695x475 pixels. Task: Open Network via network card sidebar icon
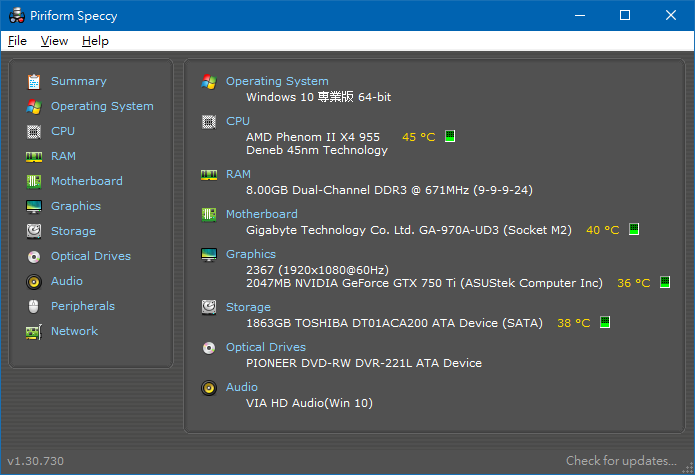click(34, 332)
